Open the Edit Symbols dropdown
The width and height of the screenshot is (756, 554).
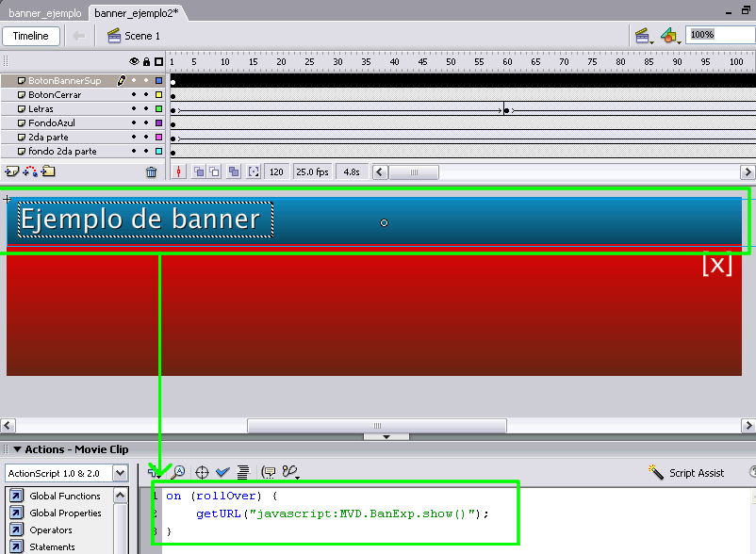click(669, 36)
